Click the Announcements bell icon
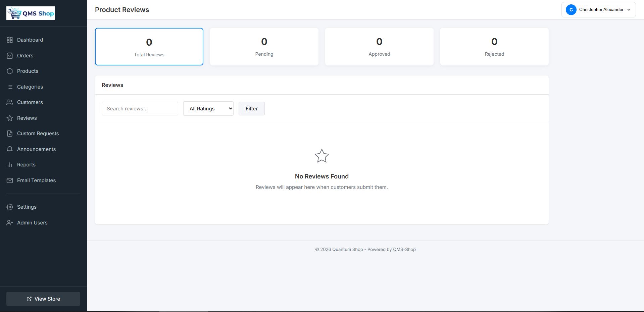 (10, 149)
